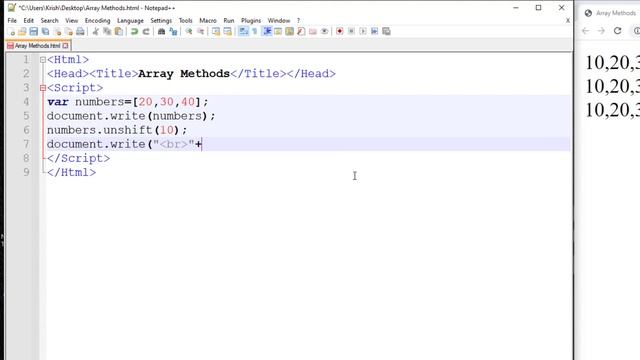Place the cursor in the "var numbers=[20,30,40];" line

point(127,102)
